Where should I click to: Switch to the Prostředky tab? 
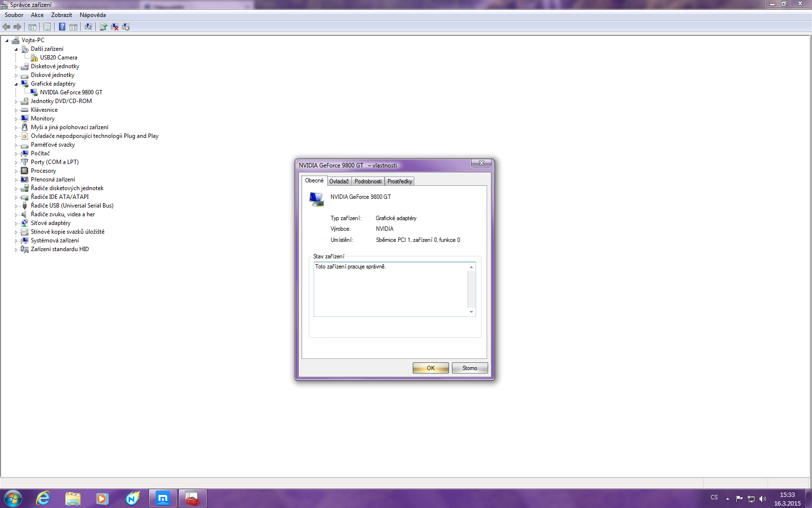pos(400,181)
